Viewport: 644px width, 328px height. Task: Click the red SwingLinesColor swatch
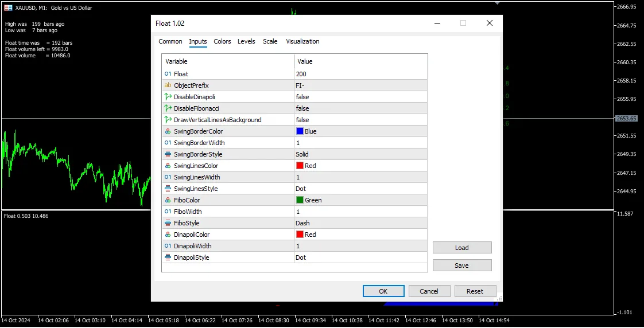click(x=300, y=166)
